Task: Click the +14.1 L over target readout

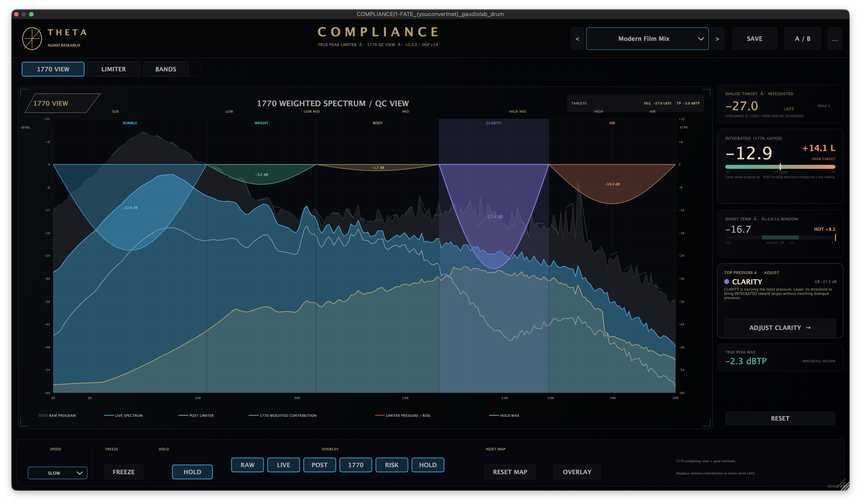Action: [819, 148]
